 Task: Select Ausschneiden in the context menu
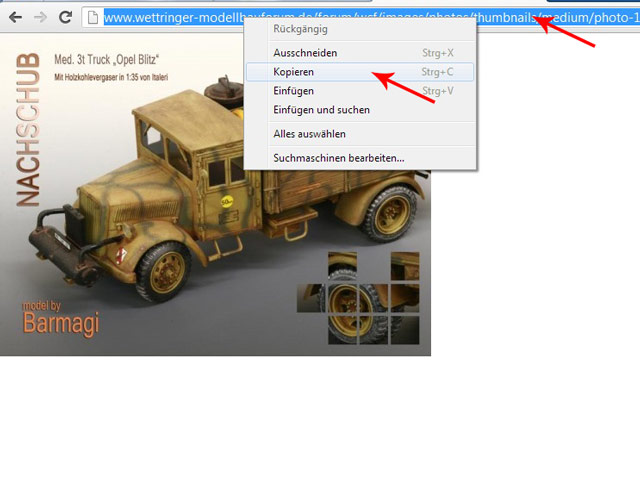(360, 53)
